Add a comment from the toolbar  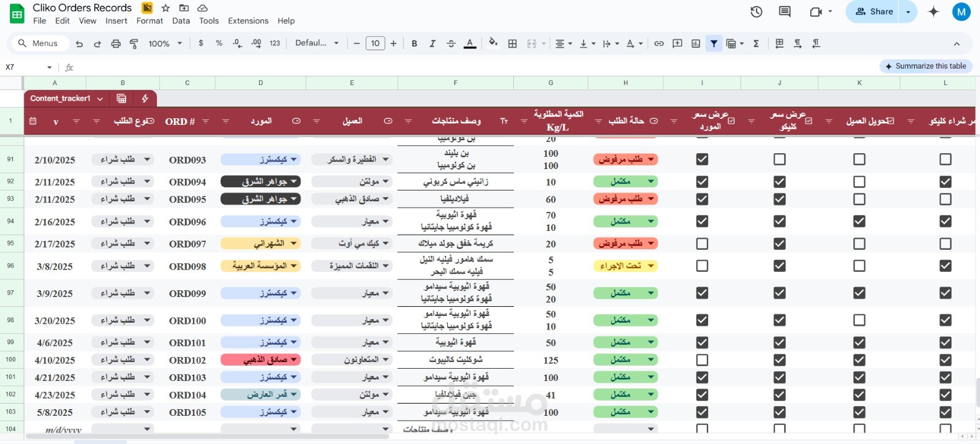(x=677, y=43)
